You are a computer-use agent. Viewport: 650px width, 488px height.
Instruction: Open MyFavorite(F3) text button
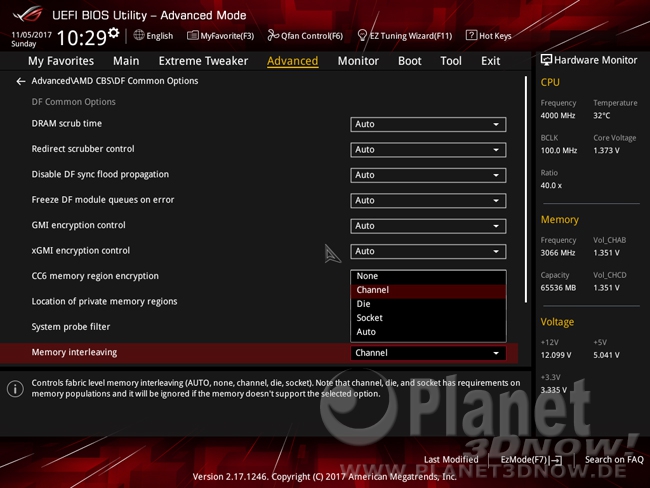click(227, 36)
